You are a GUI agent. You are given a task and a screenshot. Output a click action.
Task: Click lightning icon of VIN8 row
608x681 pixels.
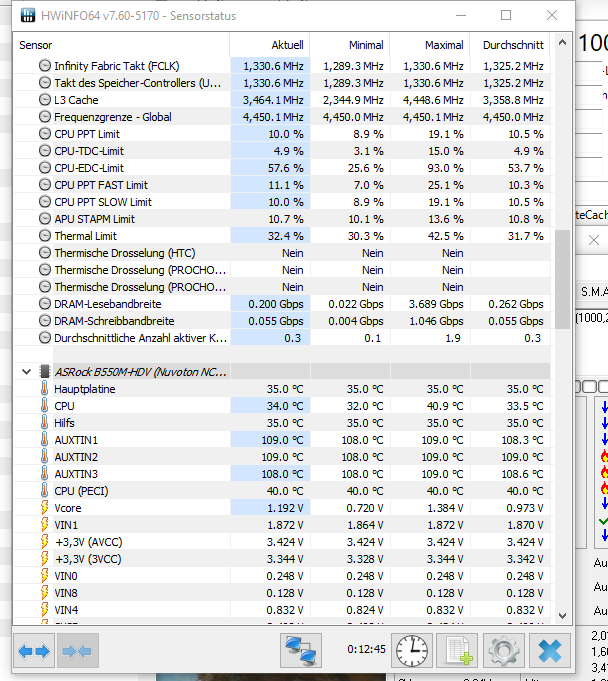(44, 593)
